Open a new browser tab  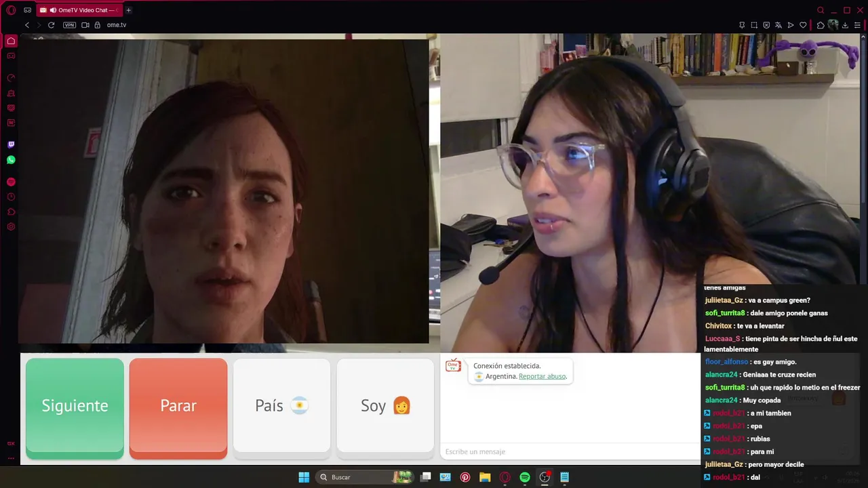coord(128,10)
